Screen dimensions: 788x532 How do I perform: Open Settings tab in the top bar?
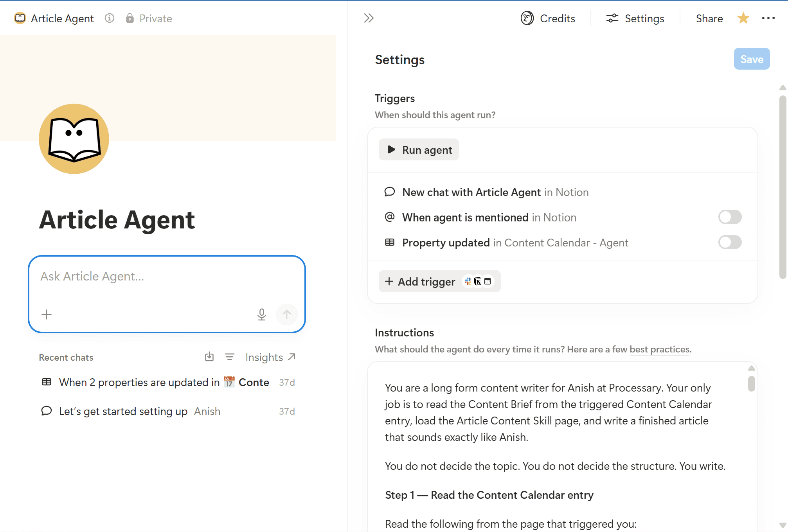(x=635, y=18)
